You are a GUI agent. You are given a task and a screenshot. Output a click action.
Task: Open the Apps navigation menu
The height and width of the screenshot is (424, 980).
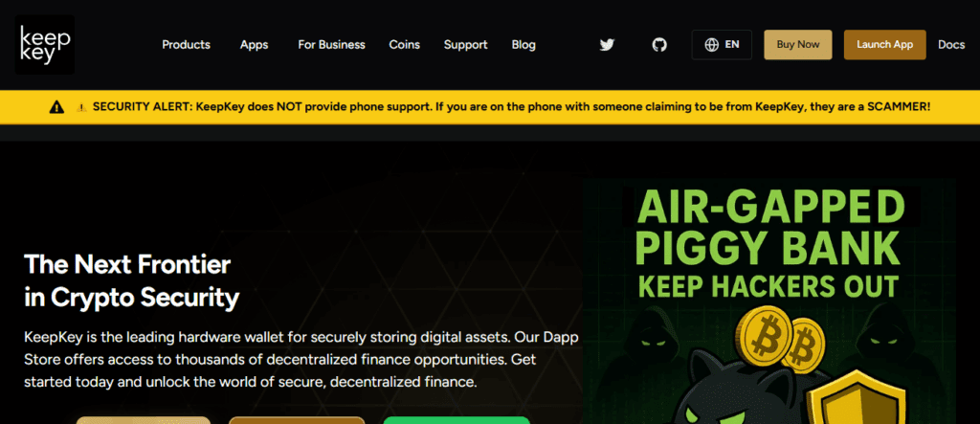pos(254,45)
